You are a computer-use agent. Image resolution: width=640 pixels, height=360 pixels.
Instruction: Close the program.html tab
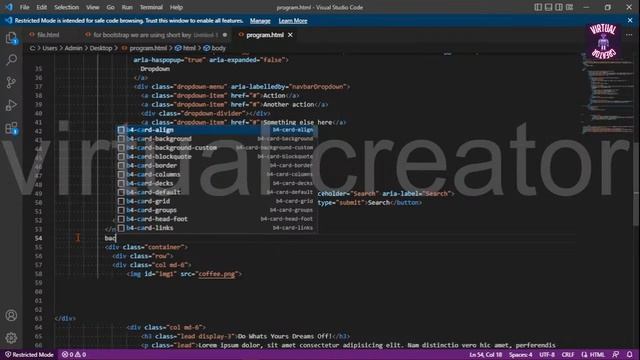point(290,35)
